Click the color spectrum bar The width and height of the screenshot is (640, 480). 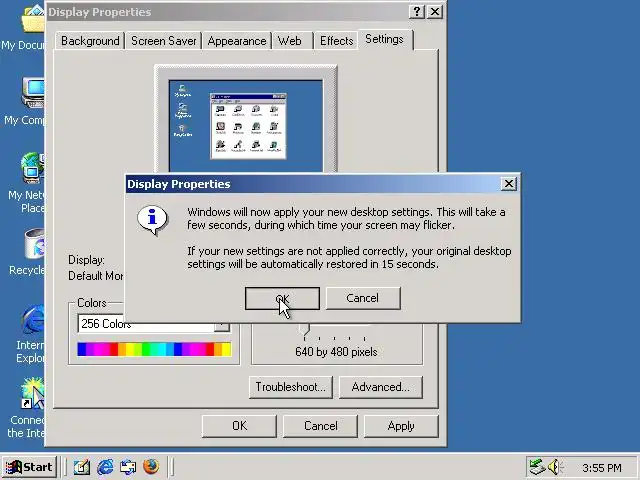[154, 349]
